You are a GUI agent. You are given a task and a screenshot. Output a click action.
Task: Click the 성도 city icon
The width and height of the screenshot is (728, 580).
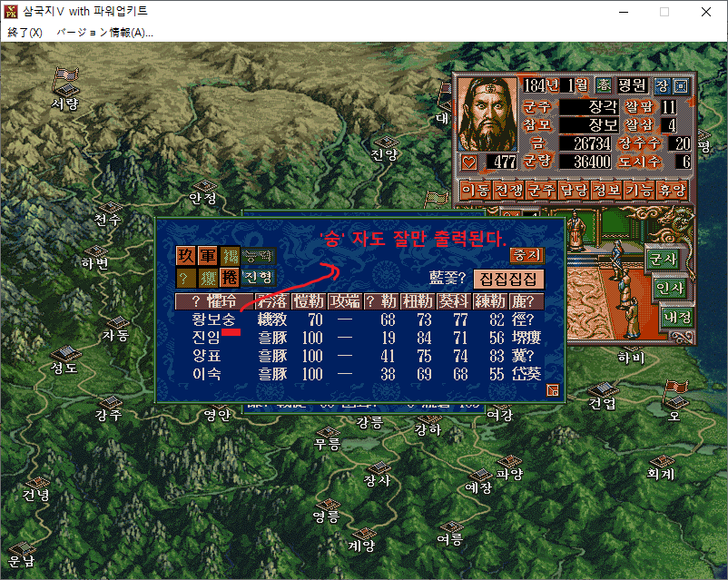pyautogui.click(x=65, y=353)
